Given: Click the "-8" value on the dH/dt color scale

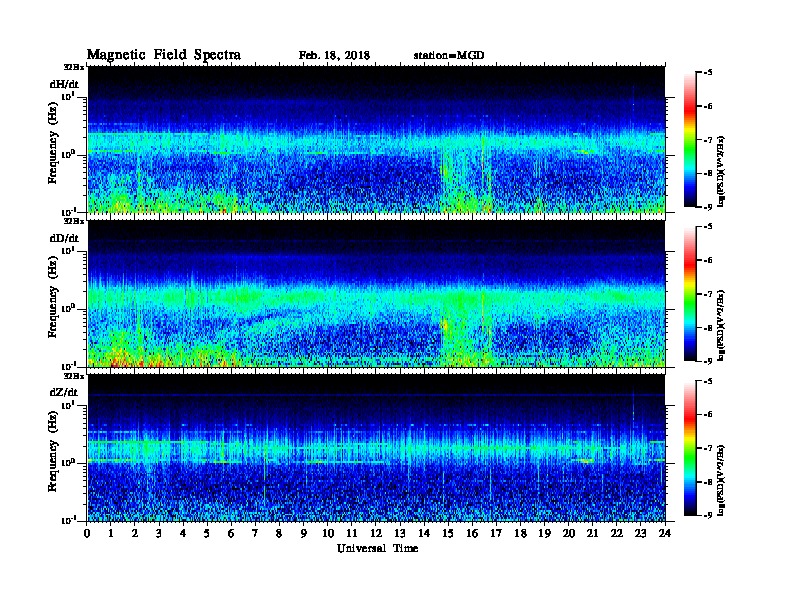Looking at the screenshot, I should pos(708,173).
